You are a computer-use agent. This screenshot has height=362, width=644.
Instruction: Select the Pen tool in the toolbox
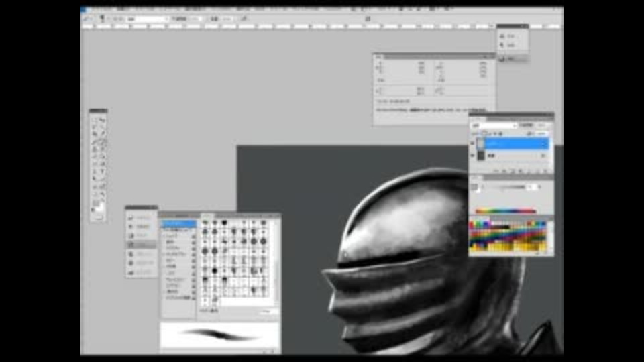pyautogui.click(x=94, y=171)
